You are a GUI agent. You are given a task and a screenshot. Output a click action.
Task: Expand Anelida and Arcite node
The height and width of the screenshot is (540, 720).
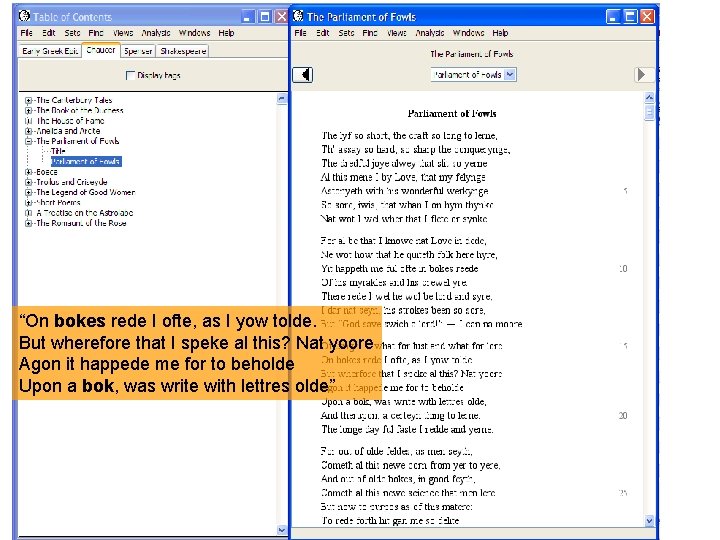[x=28, y=131]
